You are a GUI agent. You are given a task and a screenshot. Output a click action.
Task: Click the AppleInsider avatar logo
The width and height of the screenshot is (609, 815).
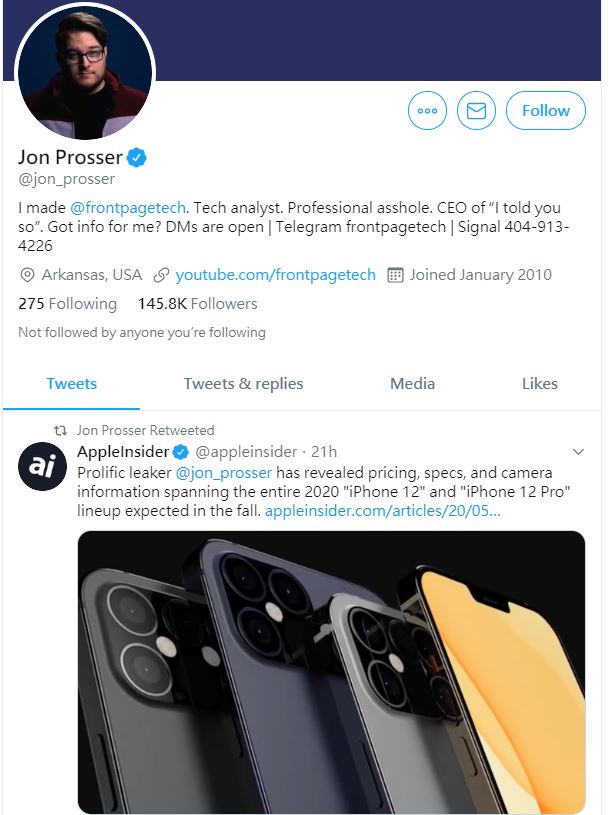point(42,467)
